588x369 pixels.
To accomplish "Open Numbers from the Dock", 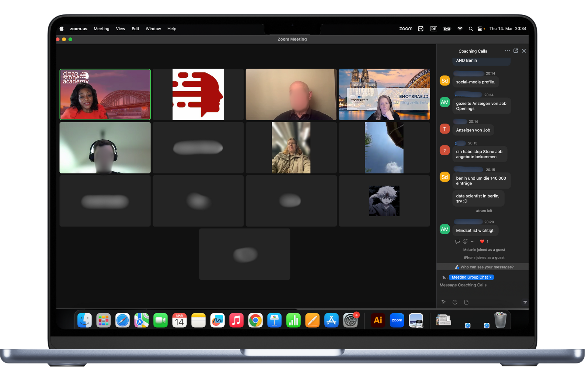I will [x=294, y=320].
